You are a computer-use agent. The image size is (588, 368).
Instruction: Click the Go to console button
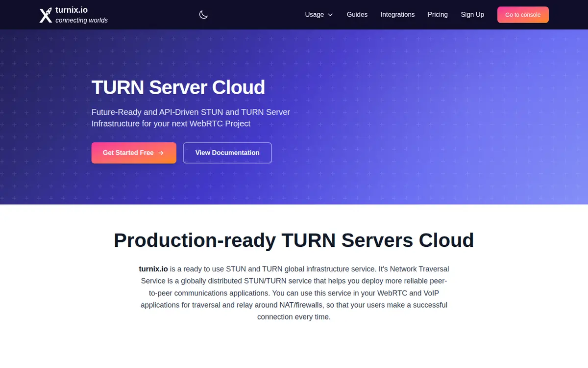click(523, 15)
